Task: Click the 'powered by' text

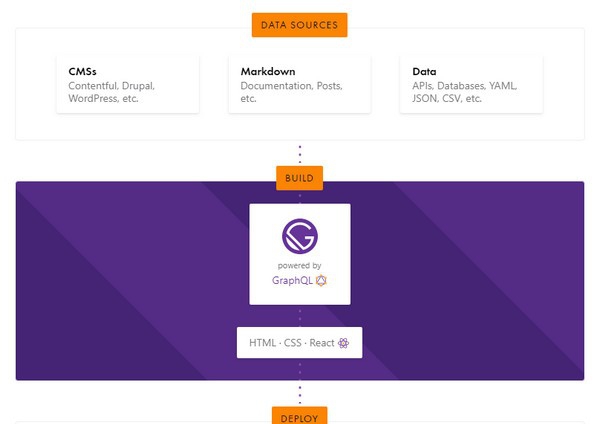Action: tap(299, 266)
